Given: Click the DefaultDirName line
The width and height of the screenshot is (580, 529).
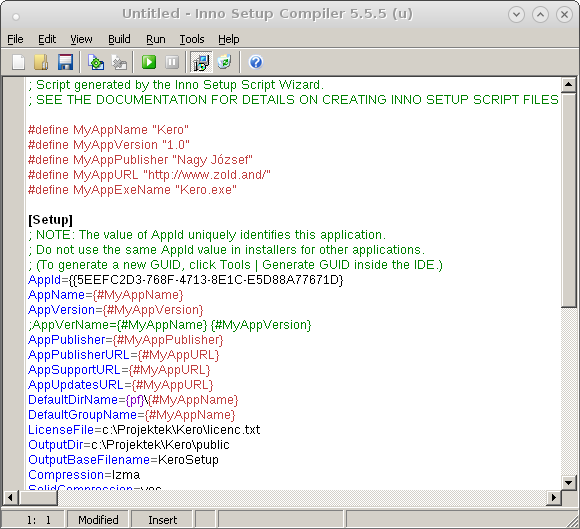Looking at the screenshot, I should (133, 400).
